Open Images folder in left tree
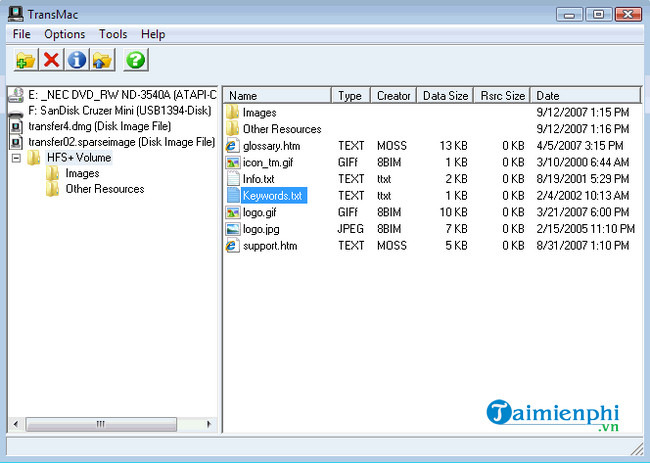This screenshot has height=463, width=650. [82, 173]
